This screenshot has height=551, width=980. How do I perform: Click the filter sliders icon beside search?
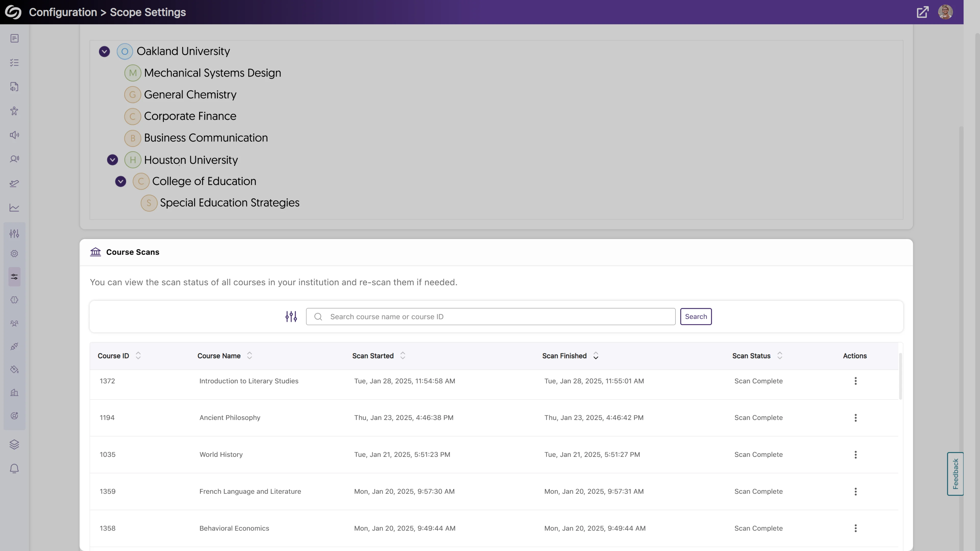291,316
